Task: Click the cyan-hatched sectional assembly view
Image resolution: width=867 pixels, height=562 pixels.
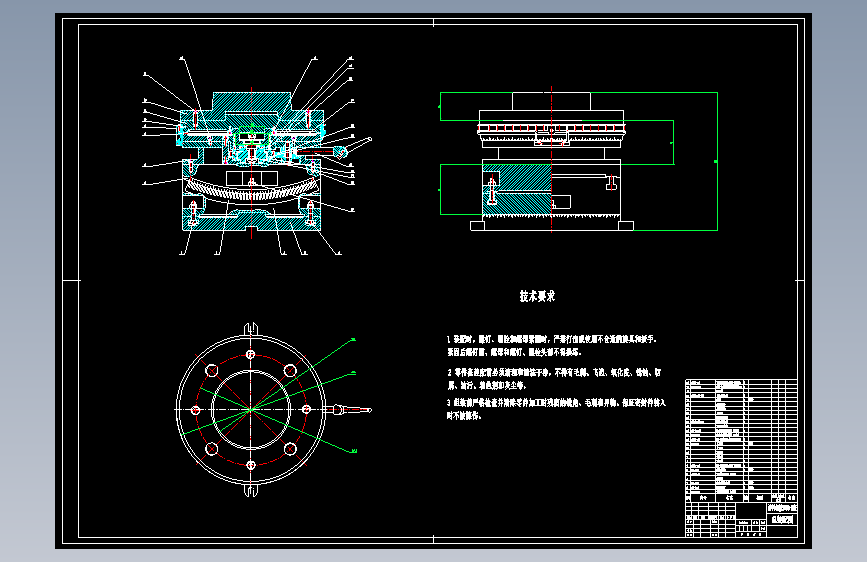Action: tap(252, 160)
